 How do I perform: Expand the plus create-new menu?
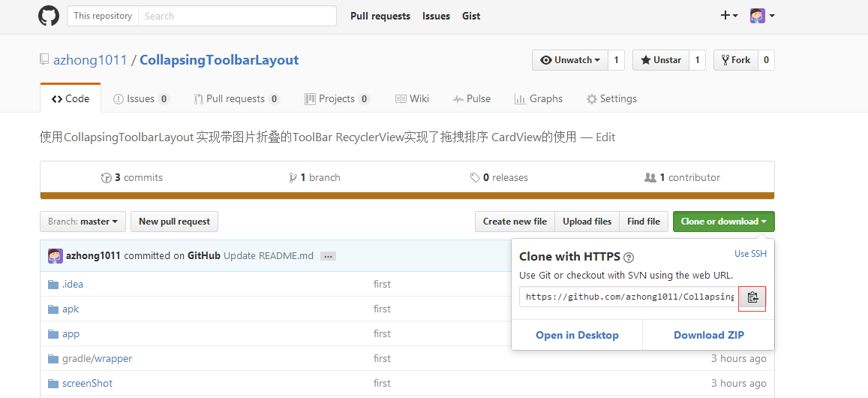pos(729,16)
